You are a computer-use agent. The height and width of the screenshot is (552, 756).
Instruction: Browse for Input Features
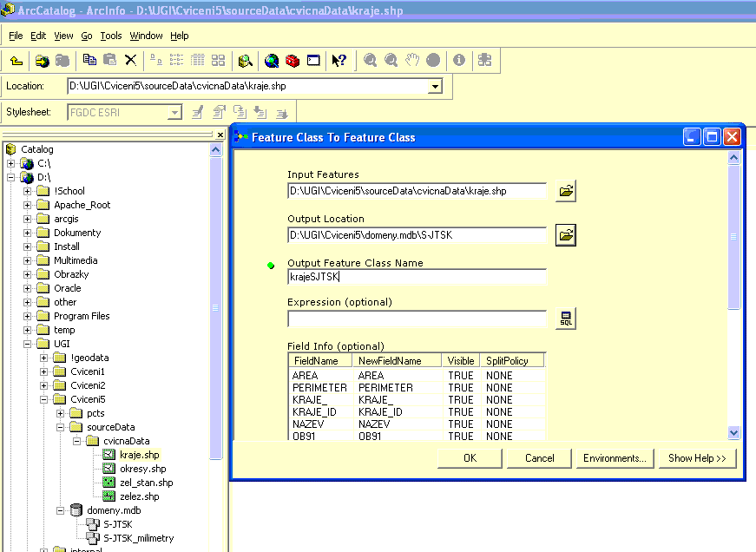point(566,191)
